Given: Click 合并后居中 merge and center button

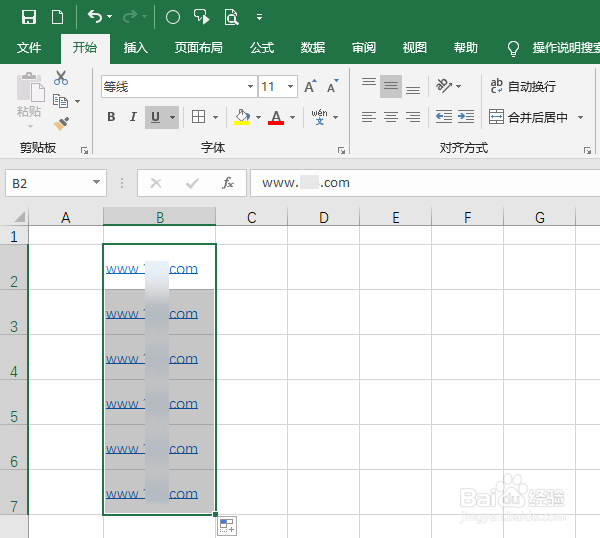Looking at the screenshot, I should click(528, 117).
